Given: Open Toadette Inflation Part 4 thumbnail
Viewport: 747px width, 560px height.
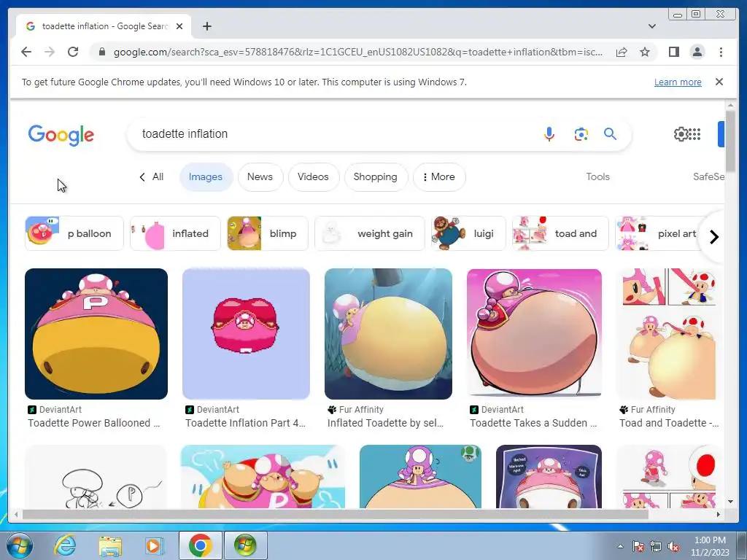Looking at the screenshot, I should 246,334.
